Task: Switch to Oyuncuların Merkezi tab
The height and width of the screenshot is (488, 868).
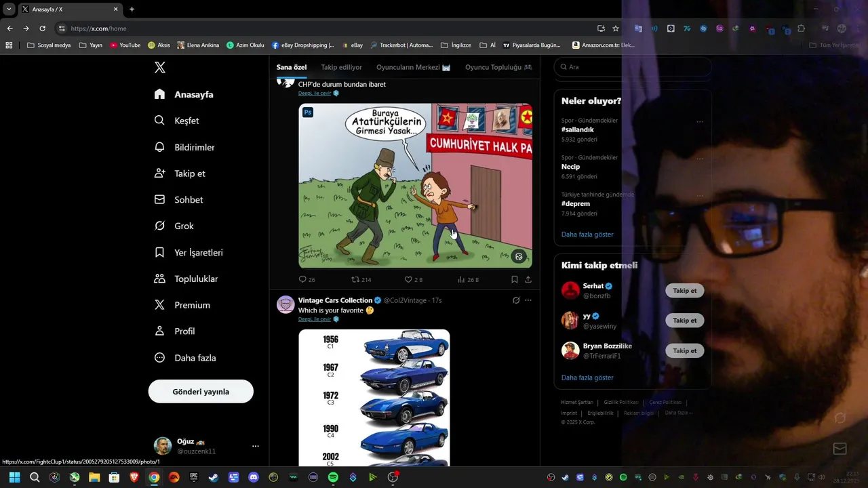Action: coord(413,67)
